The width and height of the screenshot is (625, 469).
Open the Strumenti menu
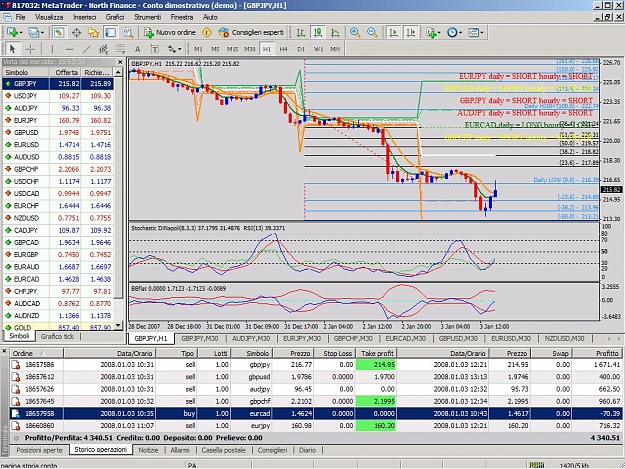[147, 17]
